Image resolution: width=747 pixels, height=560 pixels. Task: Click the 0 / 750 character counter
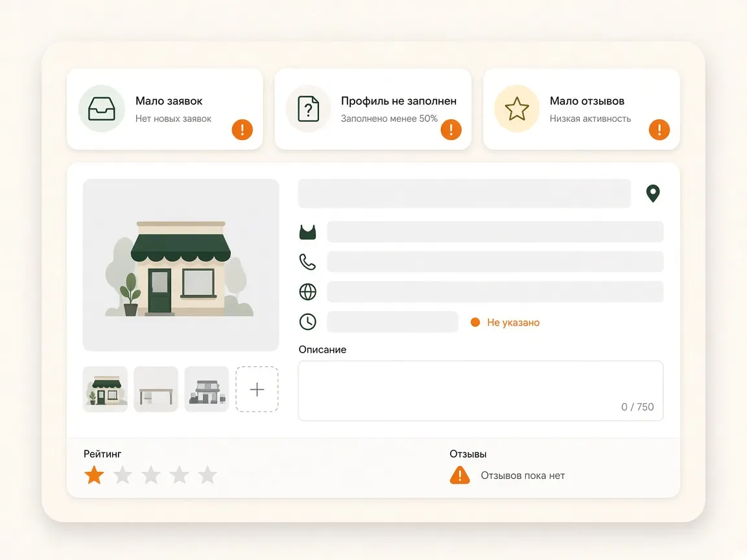point(637,406)
